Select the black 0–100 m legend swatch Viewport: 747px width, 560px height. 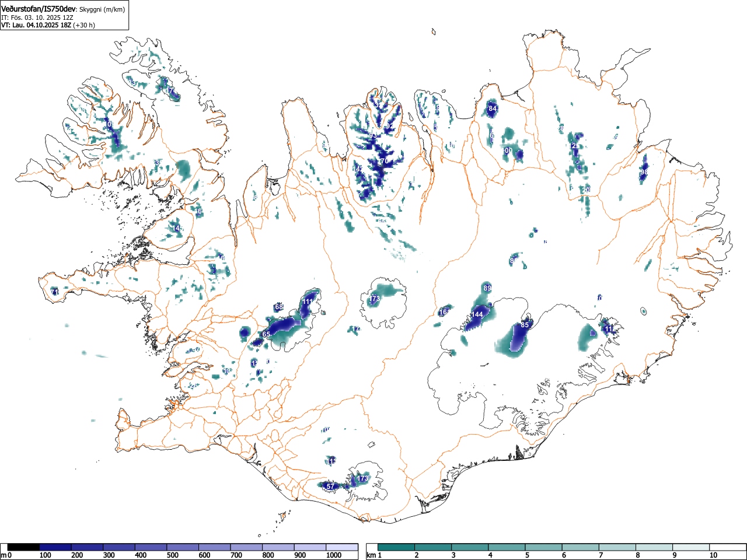(24, 547)
